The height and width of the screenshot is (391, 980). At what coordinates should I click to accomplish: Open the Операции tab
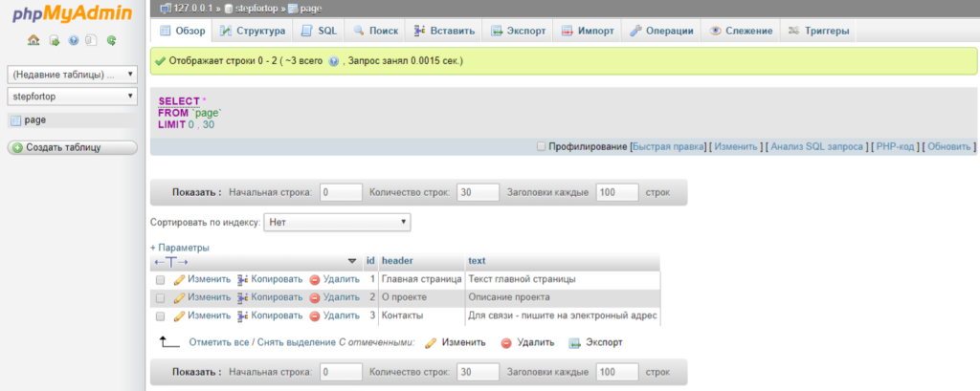661,31
